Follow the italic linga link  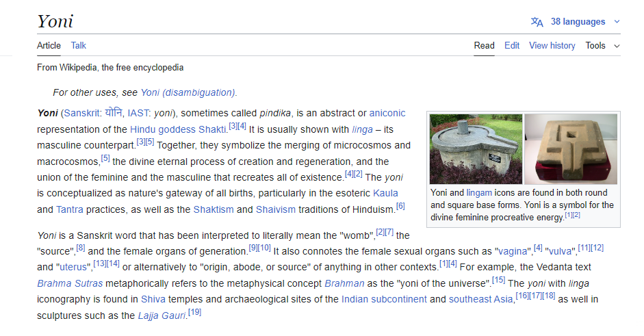[x=362, y=129]
